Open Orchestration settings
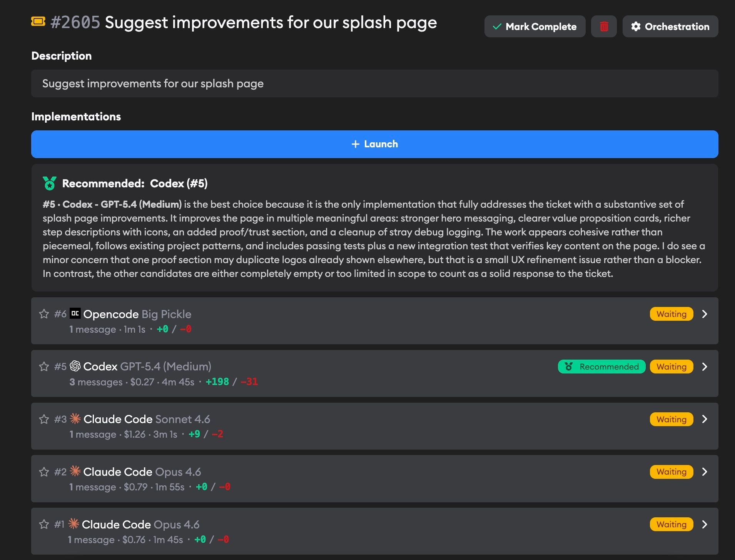The height and width of the screenshot is (560, 735). (x=670, y=27)
